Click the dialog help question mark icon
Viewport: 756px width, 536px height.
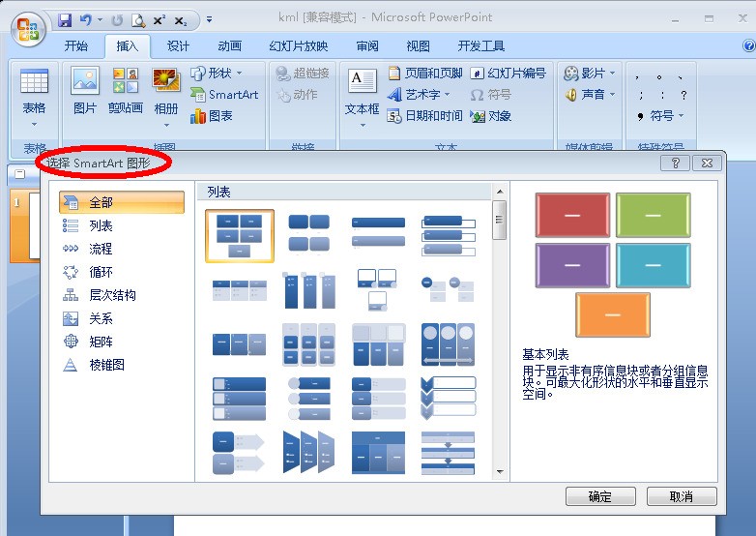(x=675, y=164)
